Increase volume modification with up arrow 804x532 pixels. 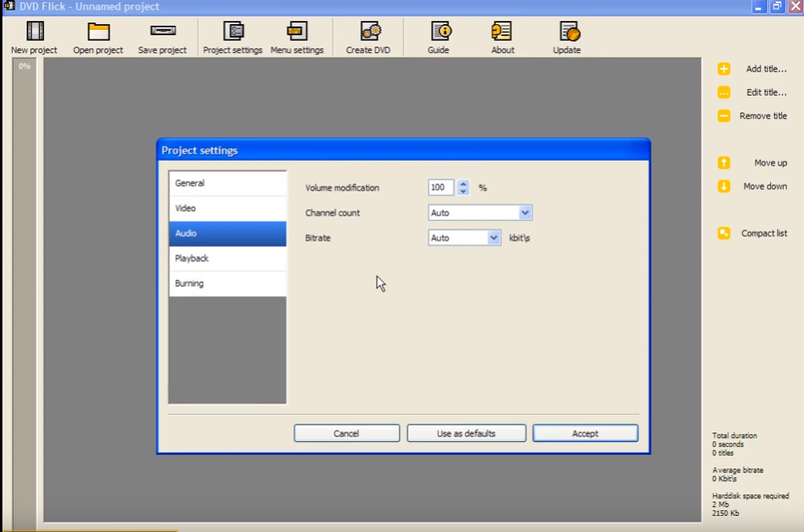(x=463, y=183)
